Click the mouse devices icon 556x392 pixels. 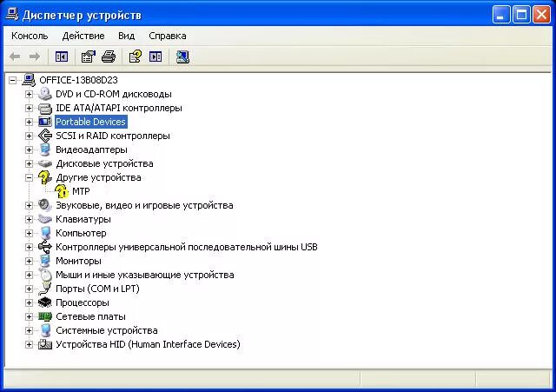(45, 275)
